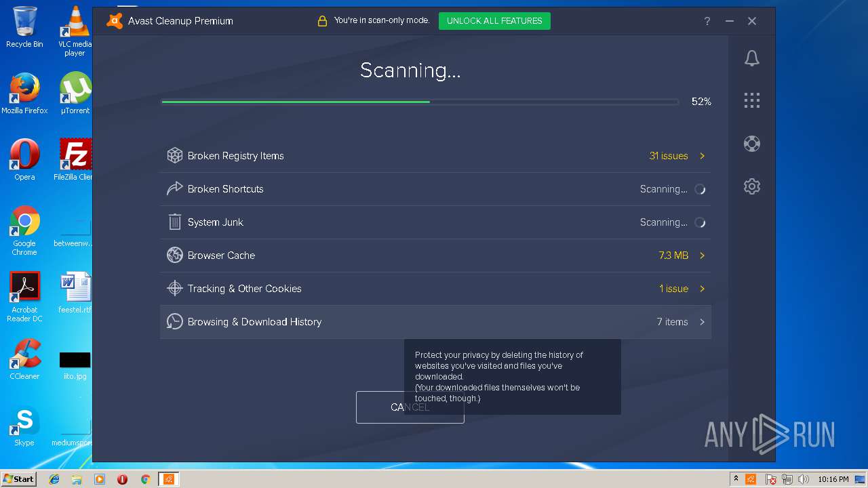
Task: Click the scan progress bar
Action: click(x=420, y=102)
